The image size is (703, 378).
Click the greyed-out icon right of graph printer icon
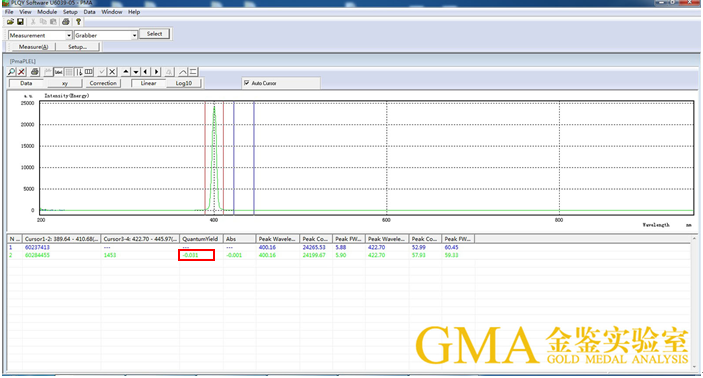point(48,72)
